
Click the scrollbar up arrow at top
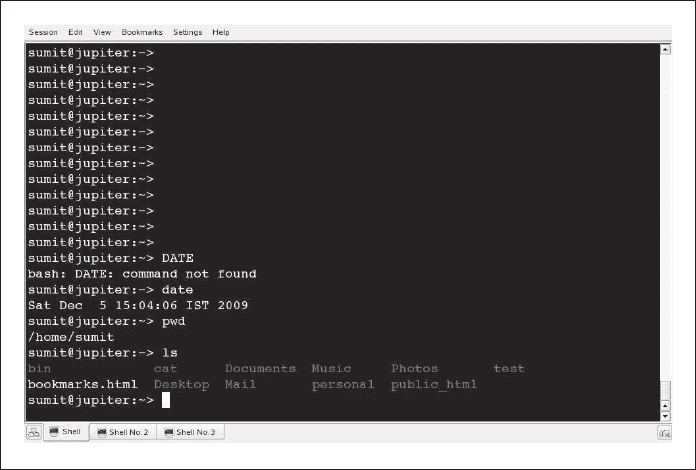click(665, 50)
